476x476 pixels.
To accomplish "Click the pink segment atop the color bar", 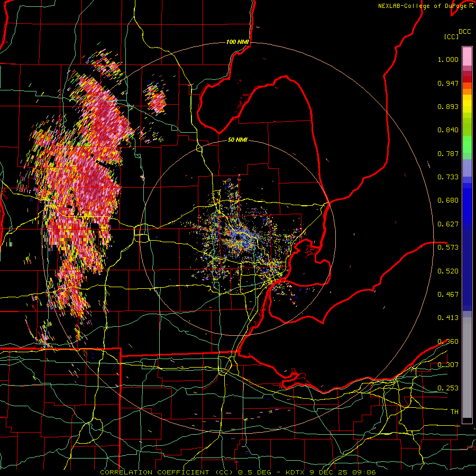I will [467, 56].
